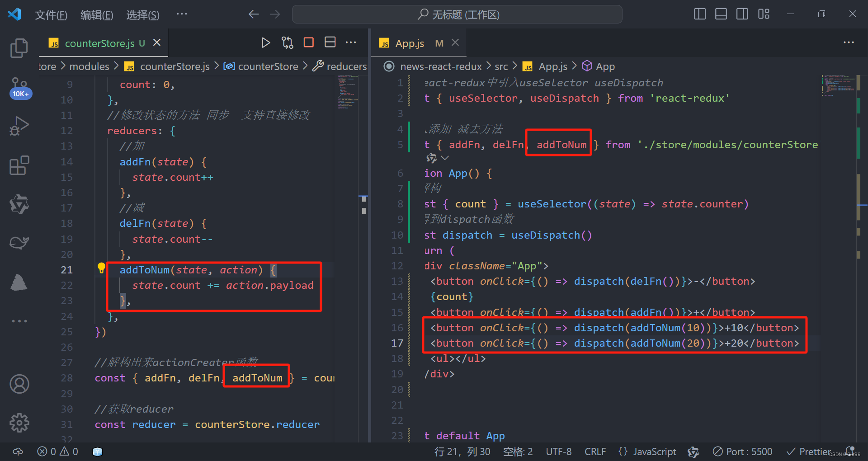Open the Run and Debug view
This screenshot has width=868, height=461.
pos(19,126)
